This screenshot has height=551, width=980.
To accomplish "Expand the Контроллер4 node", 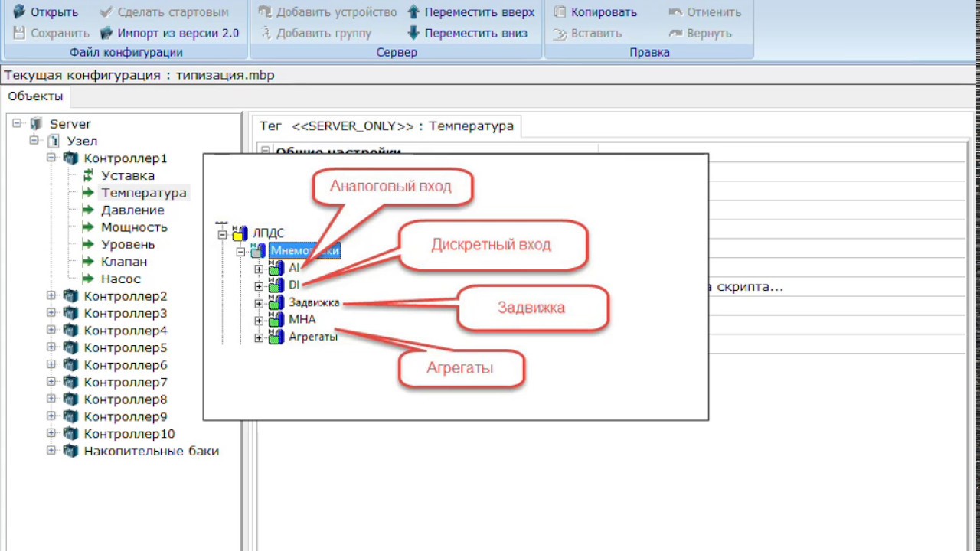I will pos(51,330).
